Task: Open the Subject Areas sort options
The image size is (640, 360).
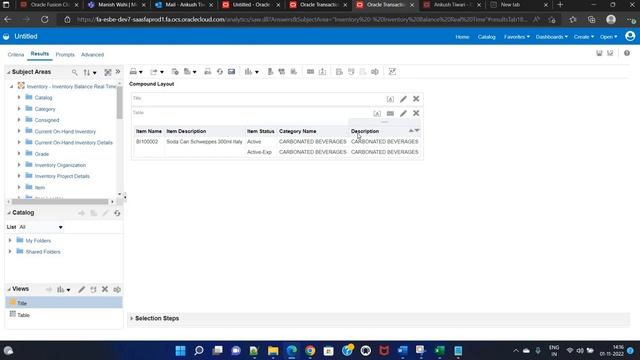Action: click(90, 72)
